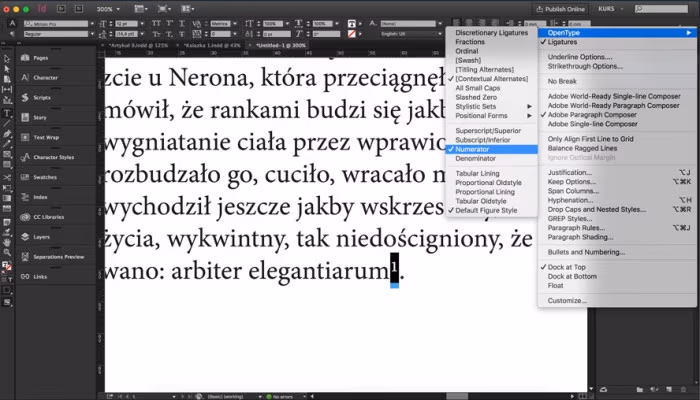This screenshot has width=700, height=400.
Task: Select the Free Transform tool
Action: tap(7, 188)
